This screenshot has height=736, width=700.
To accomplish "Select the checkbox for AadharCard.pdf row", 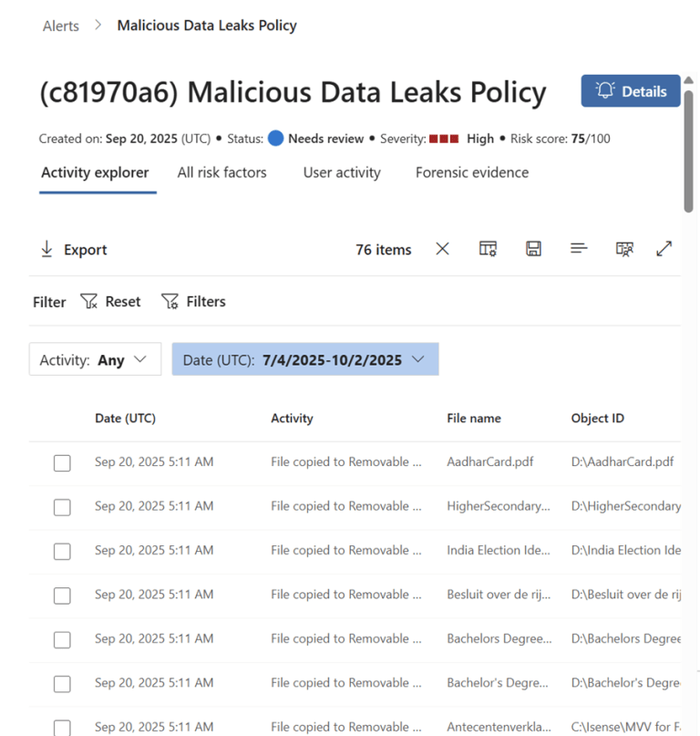I will pyautogui.click(x=62, y=462).
